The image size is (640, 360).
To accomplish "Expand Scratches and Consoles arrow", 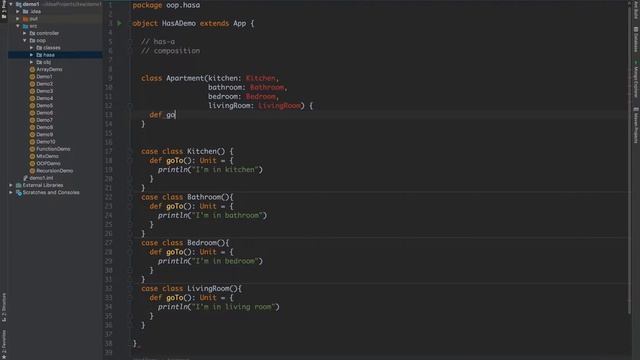I will (11, 193).
